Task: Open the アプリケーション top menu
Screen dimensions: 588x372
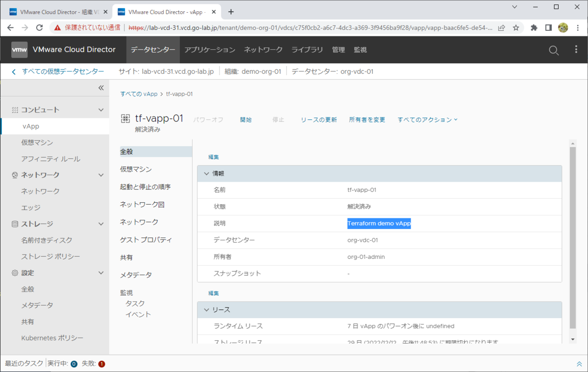Action: point(210,50)
